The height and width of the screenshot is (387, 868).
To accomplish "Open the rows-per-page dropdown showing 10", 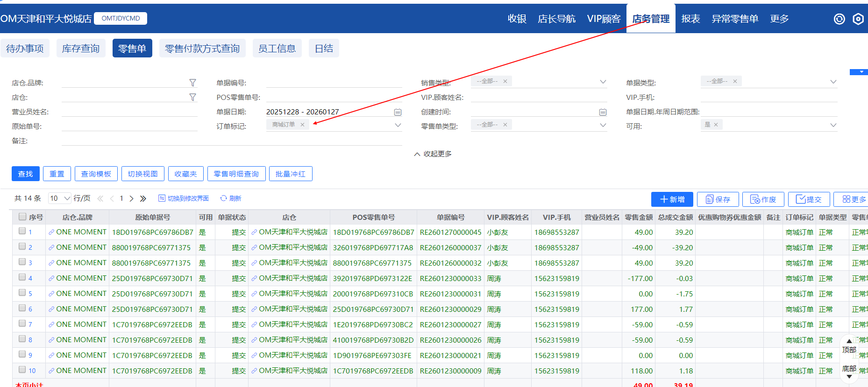I will pyautogui.click(x=60, y=198).
